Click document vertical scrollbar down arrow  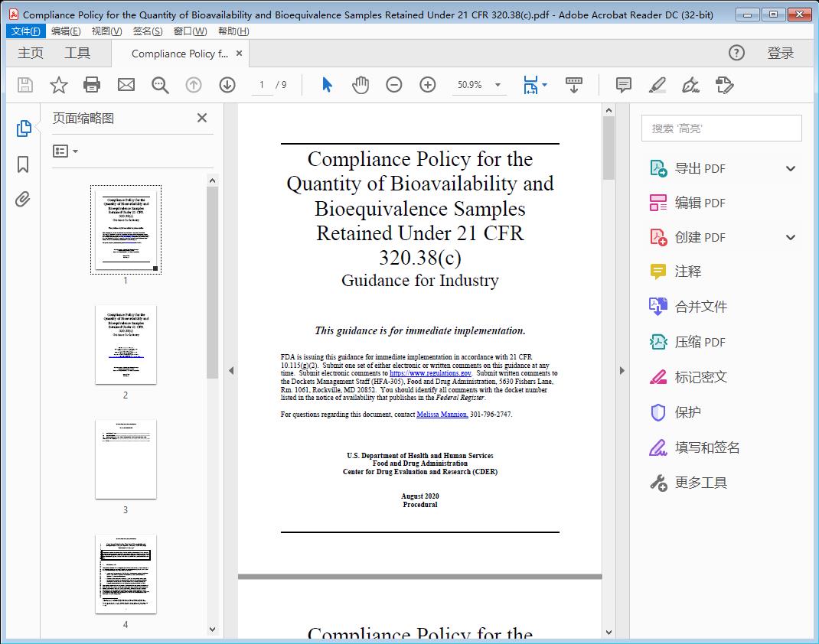click(x=609, y=632)
